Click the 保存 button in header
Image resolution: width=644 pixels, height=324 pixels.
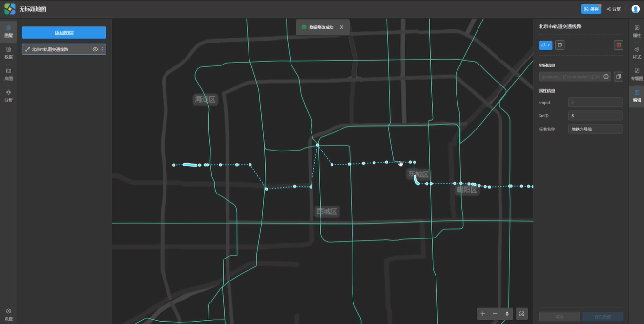click(x=591, y=9)
